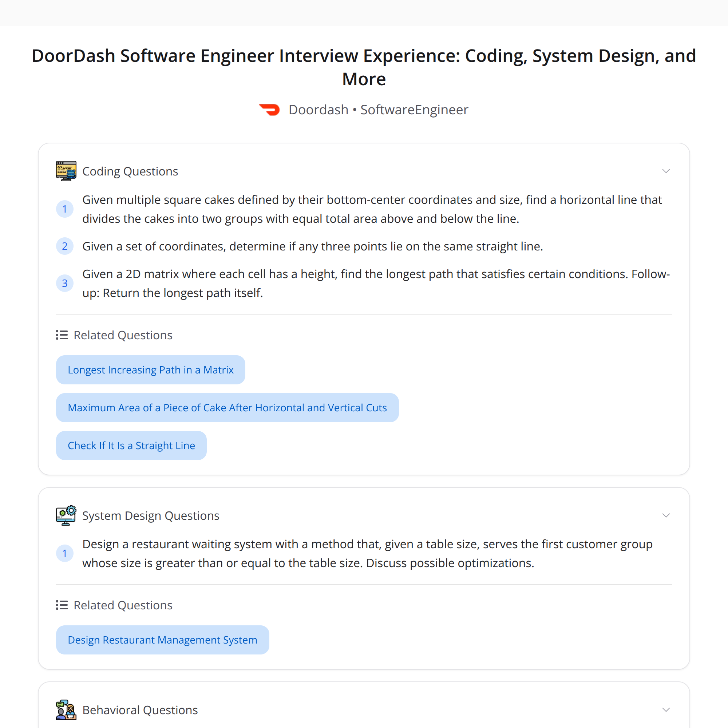Click the list icon beside Related Questions under Coding

(x=62, y=335)
